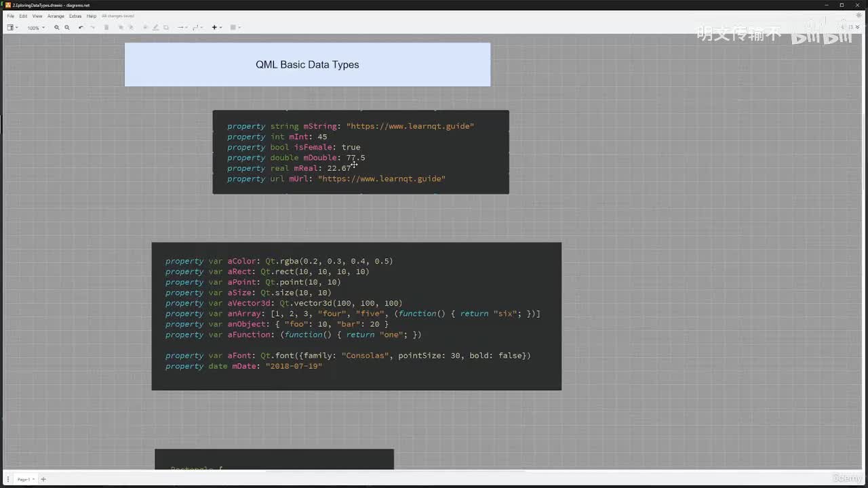This screenshot has width=868, height=488.
Task: Click the aFunction property line
Action: 294,335
